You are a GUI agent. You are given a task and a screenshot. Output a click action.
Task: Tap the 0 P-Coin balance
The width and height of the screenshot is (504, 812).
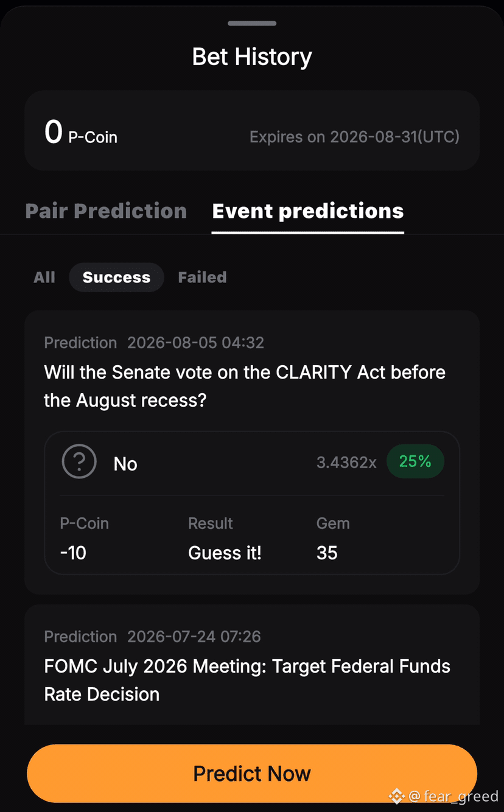[81, 131]
